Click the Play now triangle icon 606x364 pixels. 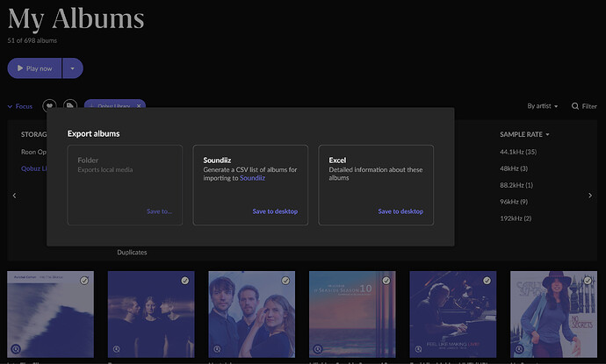[20, 68]
